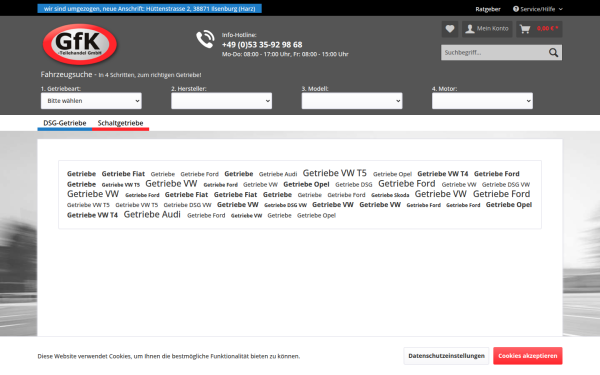Open Datenschutzeinstellungen privacy settings
The image size is (600, 375).
(x=446, y=356)
